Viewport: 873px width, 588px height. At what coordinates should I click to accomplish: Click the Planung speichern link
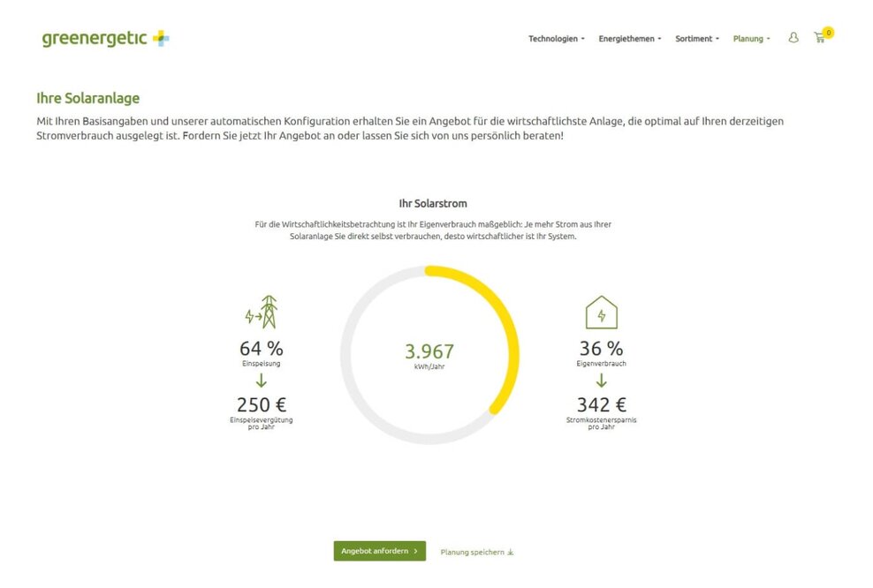point(472,551)
